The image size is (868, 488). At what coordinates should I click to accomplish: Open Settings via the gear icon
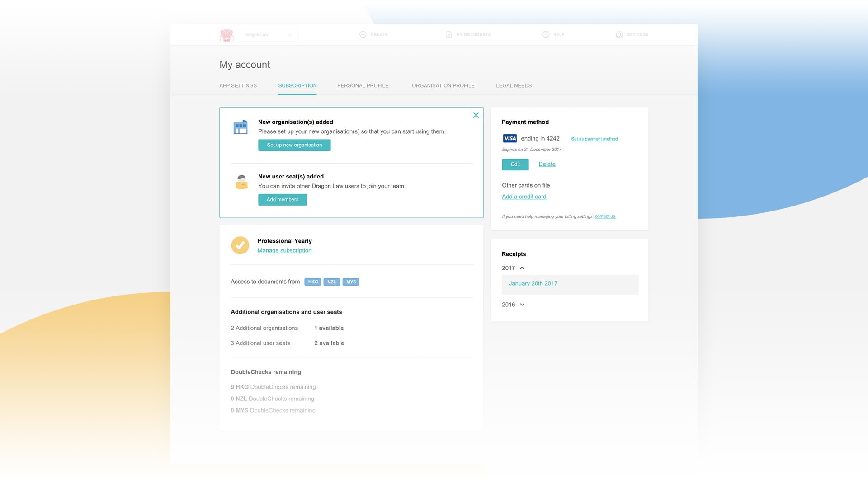[x=619, y=34]
